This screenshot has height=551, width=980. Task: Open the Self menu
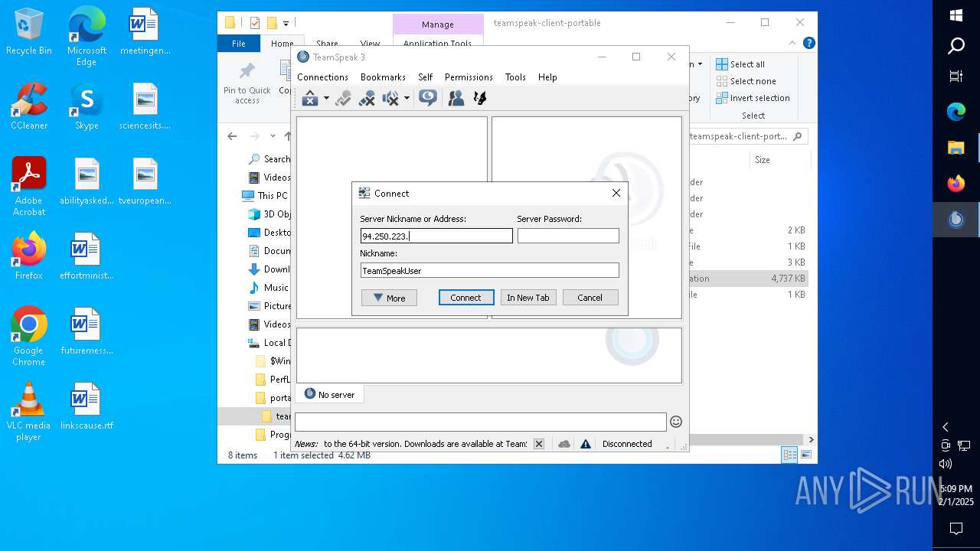click(x=426, y=77)
